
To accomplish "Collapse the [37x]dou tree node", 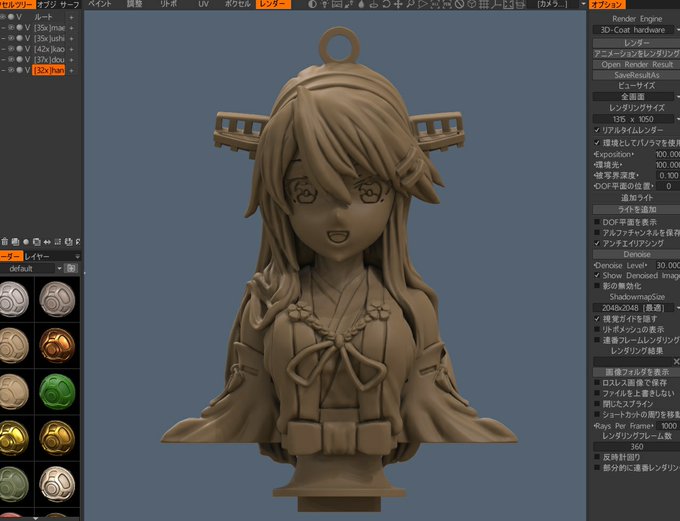I will pyautogui.click(x=3, y=60).
